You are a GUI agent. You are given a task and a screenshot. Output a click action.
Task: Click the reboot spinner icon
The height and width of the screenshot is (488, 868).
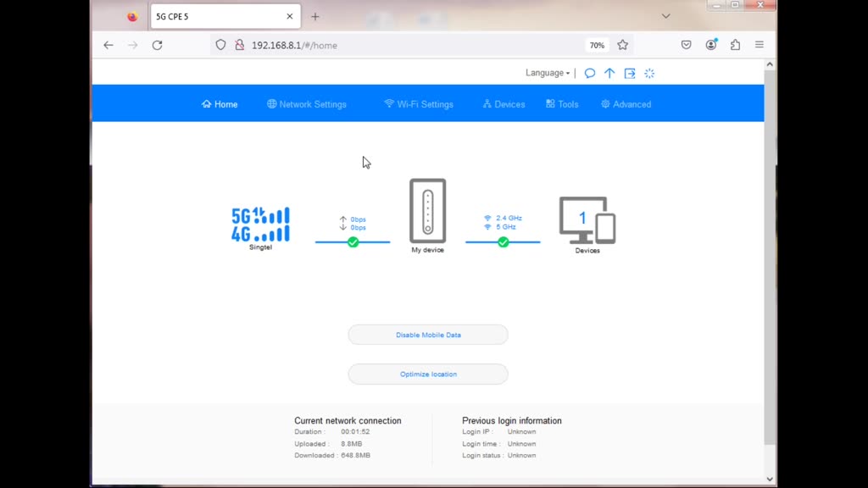(649, 74)
